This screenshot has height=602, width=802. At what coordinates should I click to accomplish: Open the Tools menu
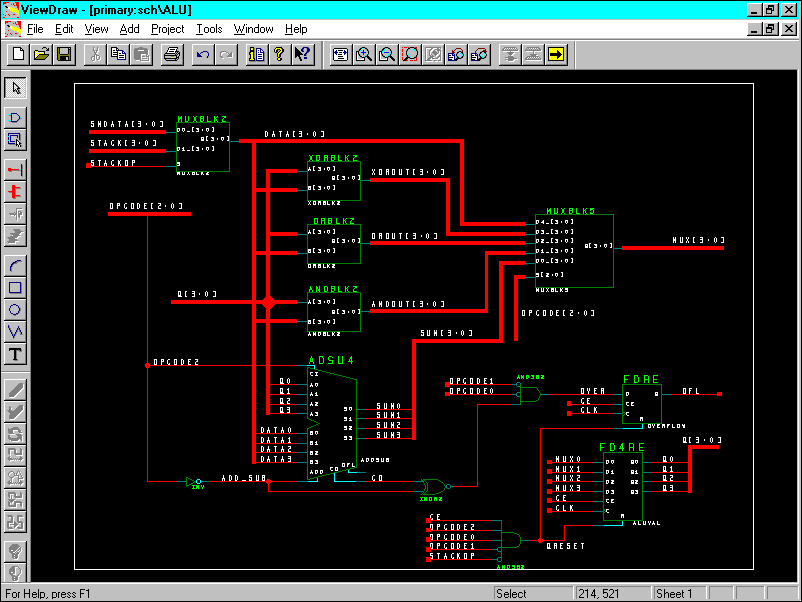pos(209,29)
